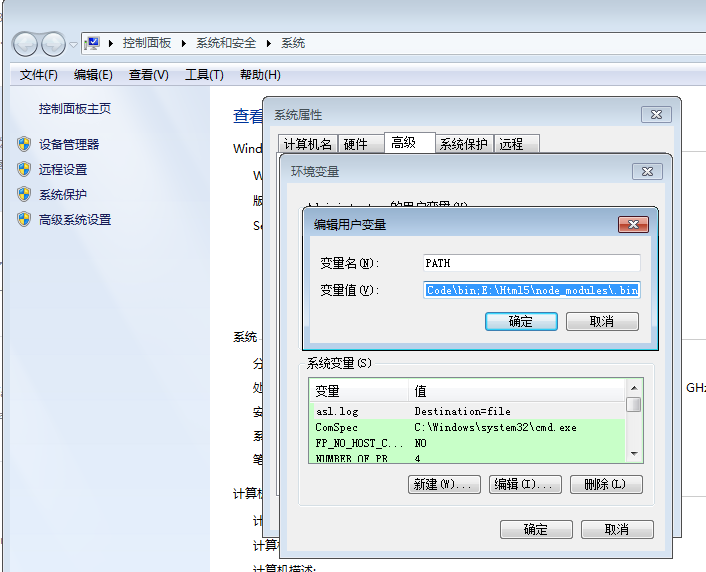Viewport: 706px width, 572px height.
Task: Click the shield icon beside 设备管理器
Action: coord(24,144)
